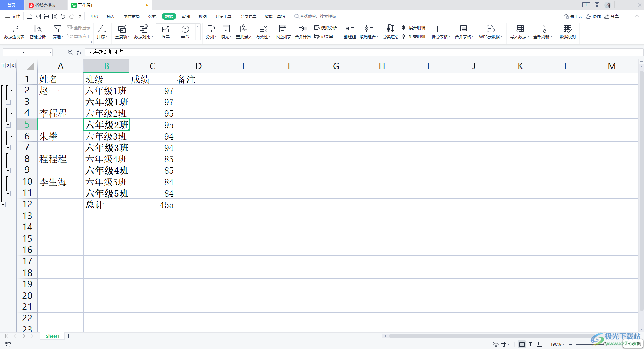Switch to Page Break Preview icon
This screenshot has width=644, height=349.
point(539,344)
